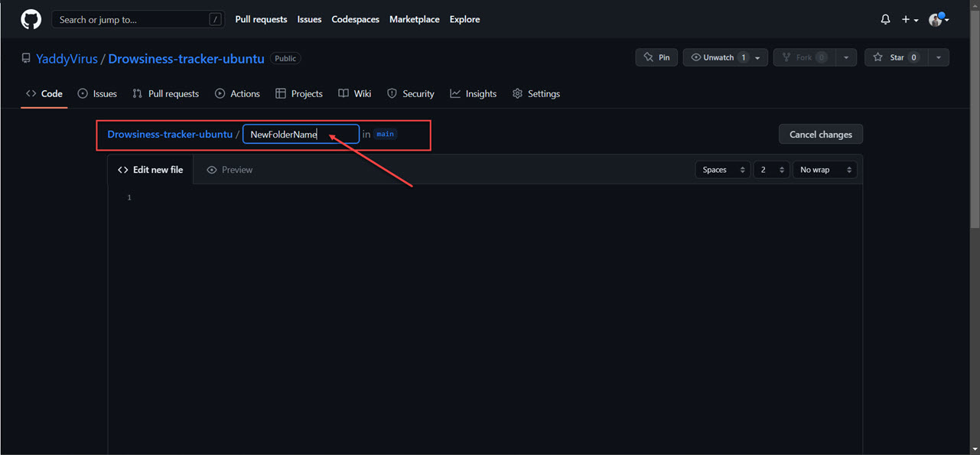Open the plus create-new menu
Image resolution: width=980 pixels, height=455 pixels.
910,20
